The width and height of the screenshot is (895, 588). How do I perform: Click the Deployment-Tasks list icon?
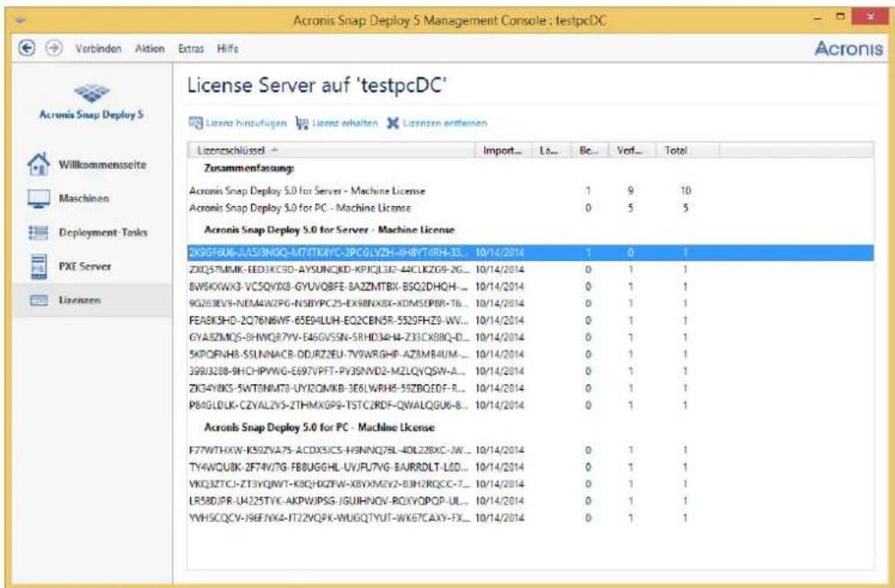pos(39,232)
